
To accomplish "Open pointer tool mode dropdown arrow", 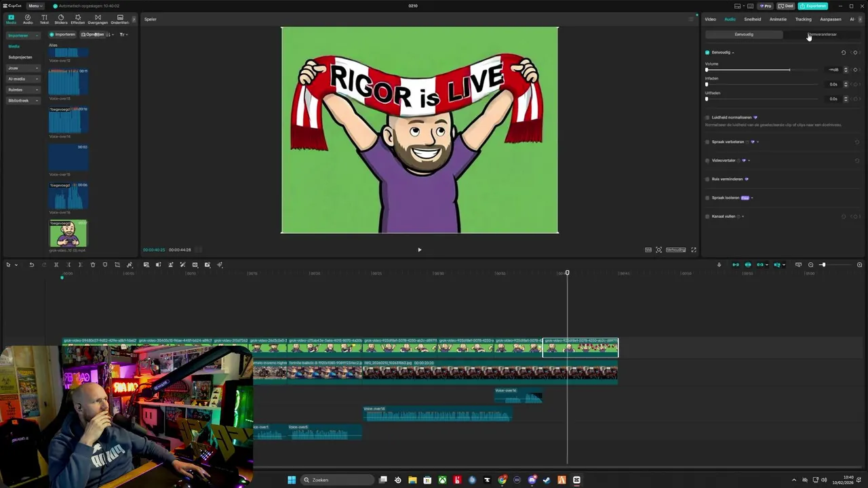I will pyautogui.click(x=16, y=265).
